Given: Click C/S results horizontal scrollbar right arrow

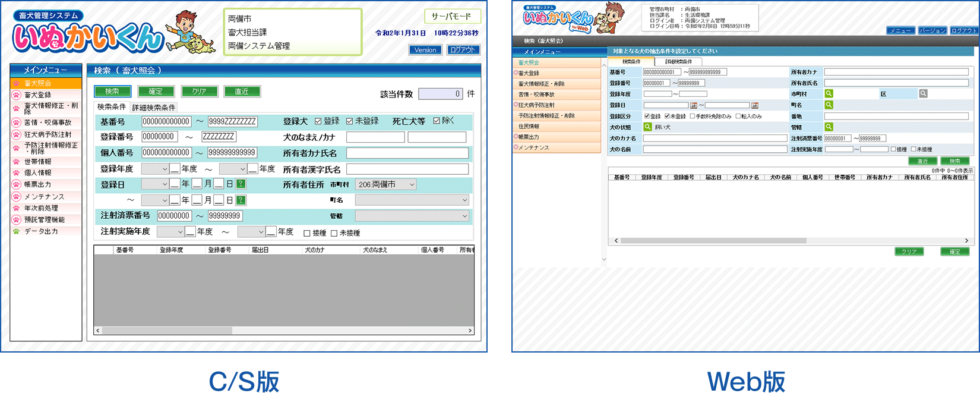Looking at the screenshot, I should click(x=470, y=331).
